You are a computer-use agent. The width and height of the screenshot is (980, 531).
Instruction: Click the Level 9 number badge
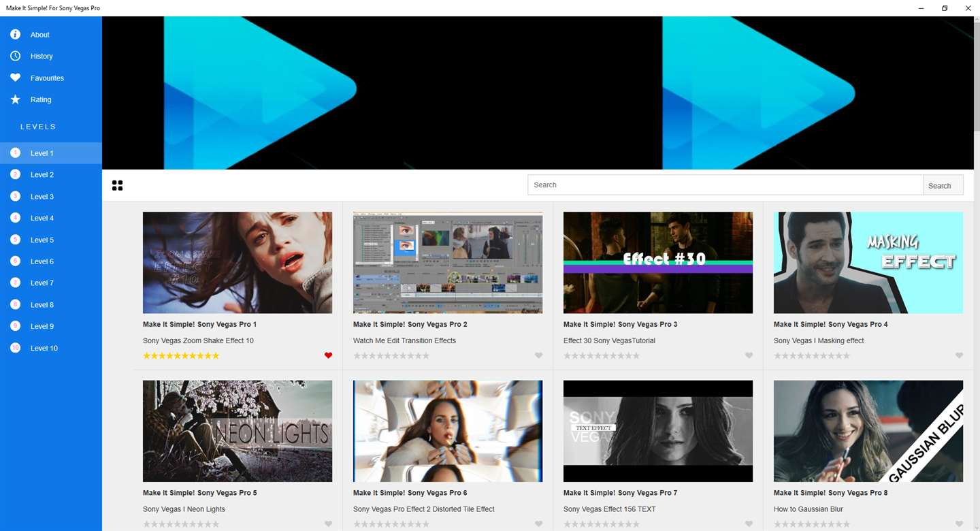click(15, 326)
